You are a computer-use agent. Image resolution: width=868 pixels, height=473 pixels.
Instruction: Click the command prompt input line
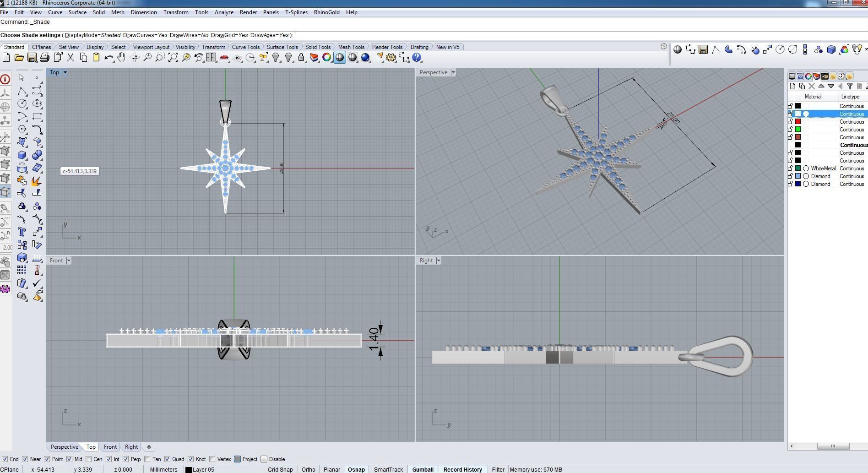(x=434, y=35)
